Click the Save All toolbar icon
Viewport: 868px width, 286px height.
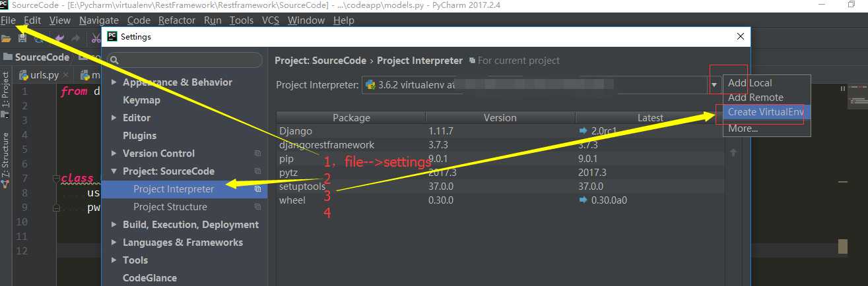22,39
